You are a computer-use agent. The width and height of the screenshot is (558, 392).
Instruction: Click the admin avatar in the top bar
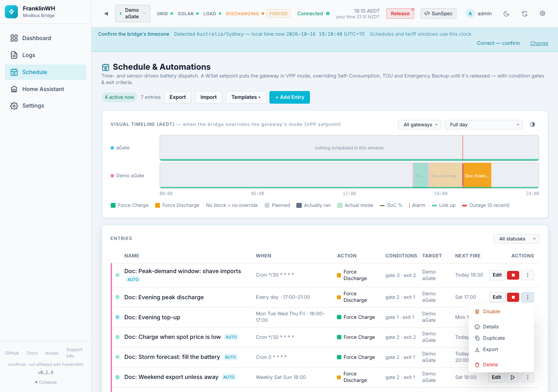(x=470, y=14)
